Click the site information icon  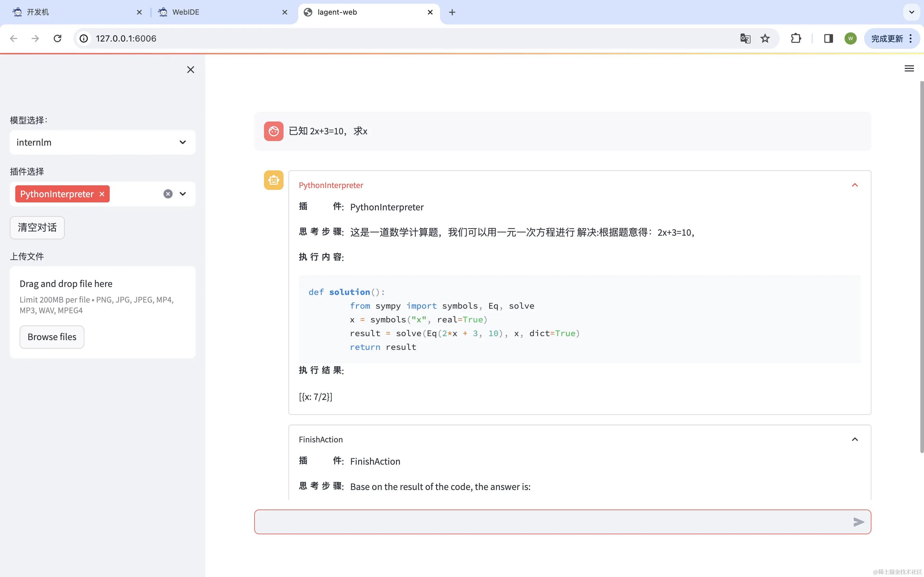tap(84, 38)
